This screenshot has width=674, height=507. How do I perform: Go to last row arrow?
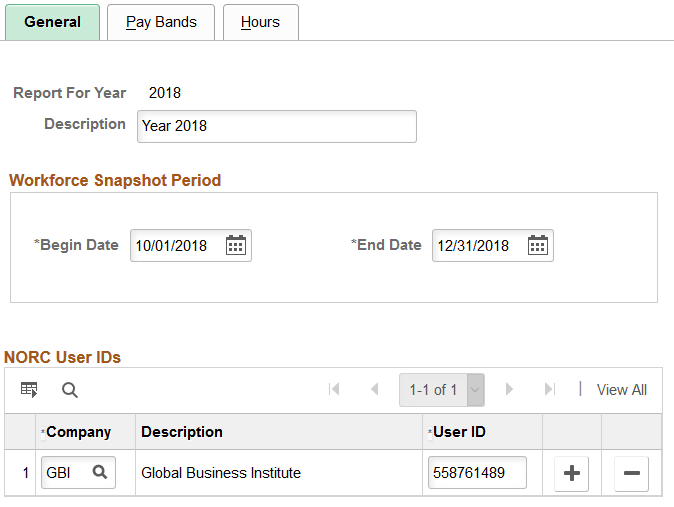[549, 390]
